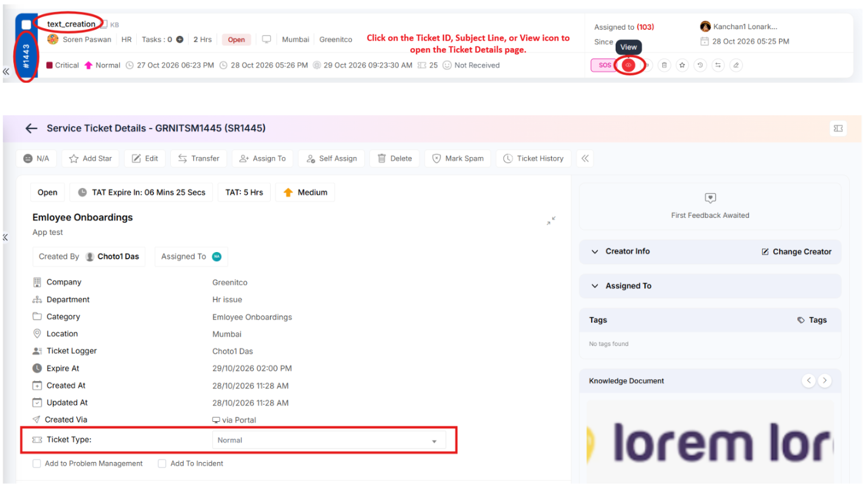Click the plus icon next to Tasks : 0
Image resolution: width=868 pixels, height=487 pixels.
(x=180, y=40)
